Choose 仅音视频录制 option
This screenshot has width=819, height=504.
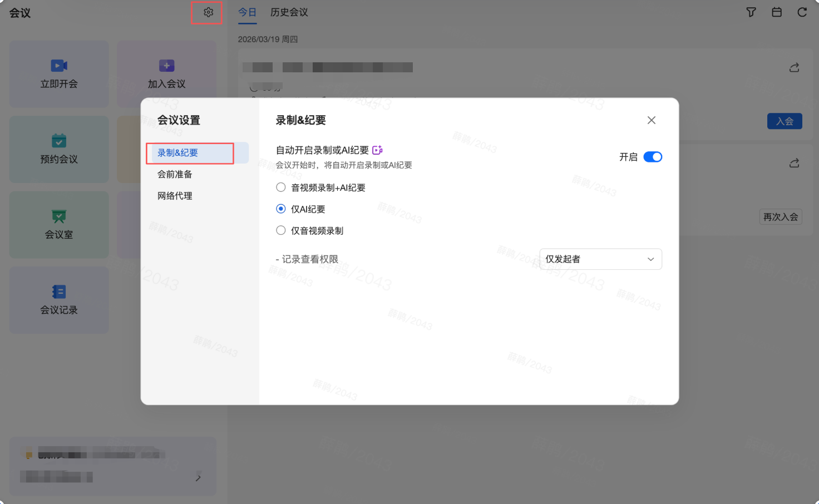pyautogui.click(x=281, y=230)
